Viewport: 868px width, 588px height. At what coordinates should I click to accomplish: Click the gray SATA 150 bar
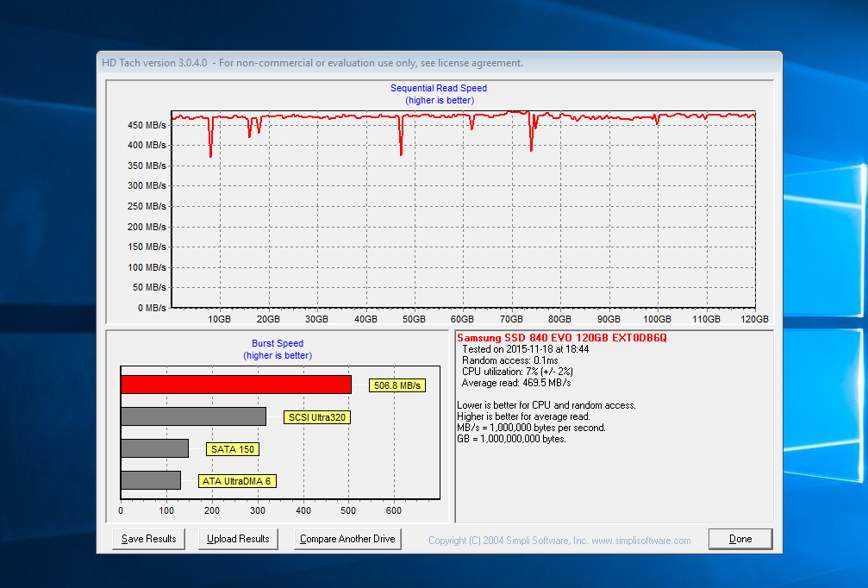pos(155,448)
